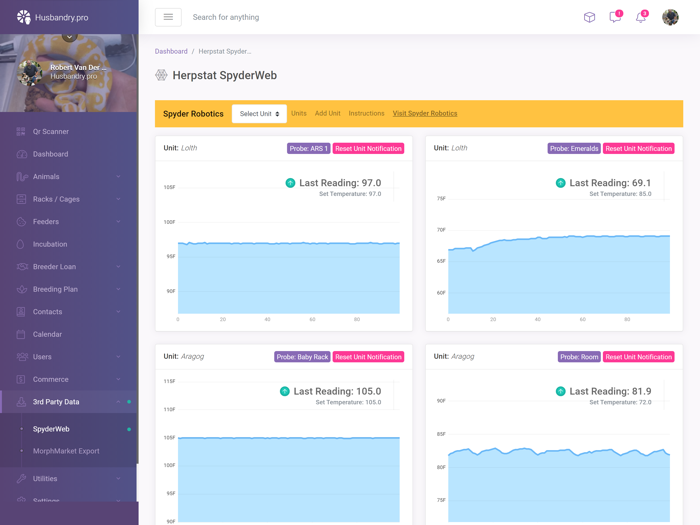Viewport: 700px width, 525px height.
Task: Expand the Racks / Cages chevron
Action: tap(118, 199)
